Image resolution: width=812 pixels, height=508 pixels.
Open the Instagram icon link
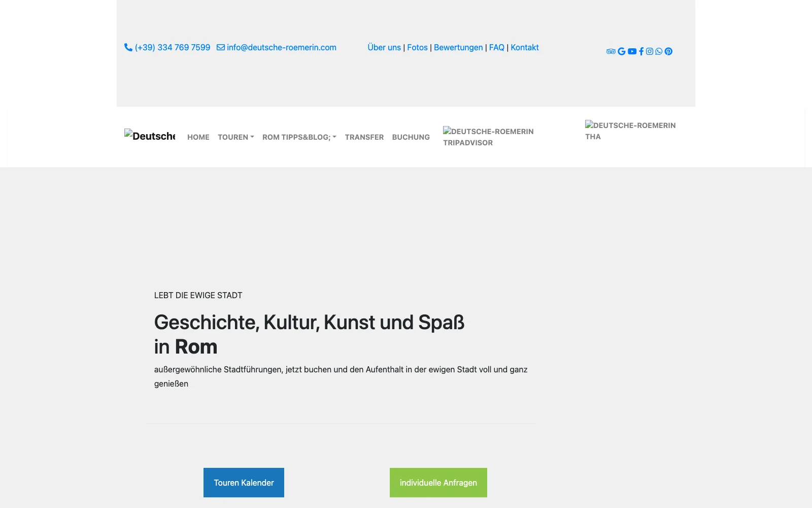(x=650, y=51)
